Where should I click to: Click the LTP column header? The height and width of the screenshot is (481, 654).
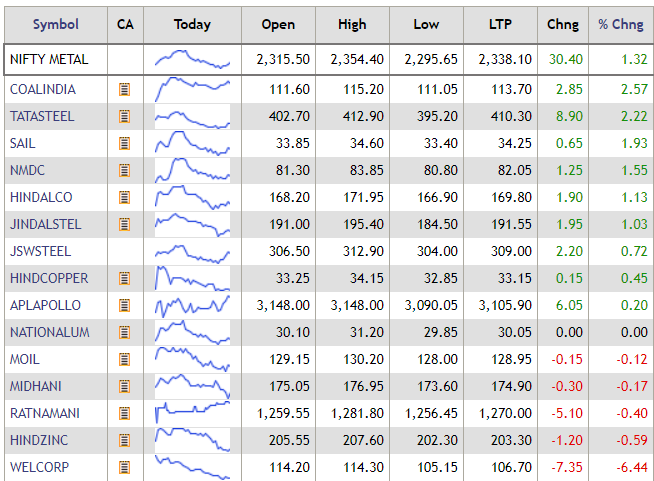coord(500,24)
